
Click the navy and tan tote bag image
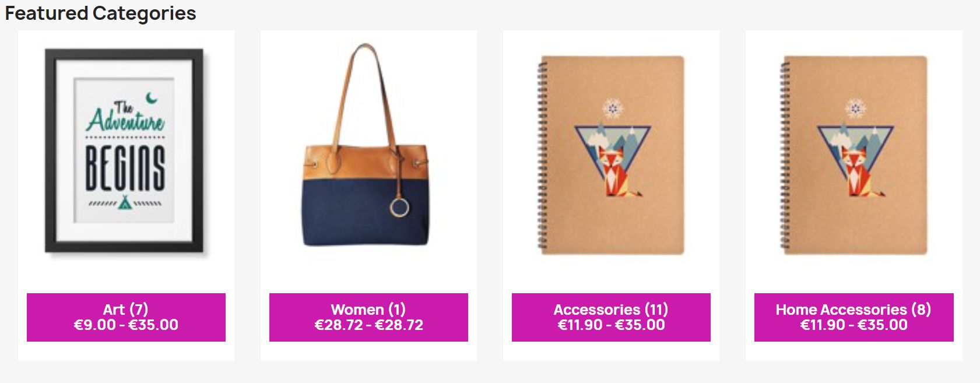(x=366, y=145)
